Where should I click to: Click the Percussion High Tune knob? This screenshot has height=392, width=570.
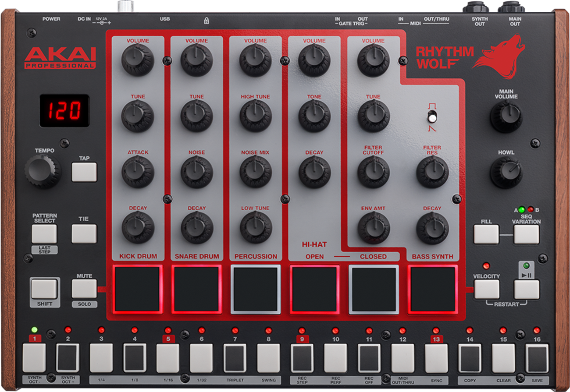pos(256,116)
